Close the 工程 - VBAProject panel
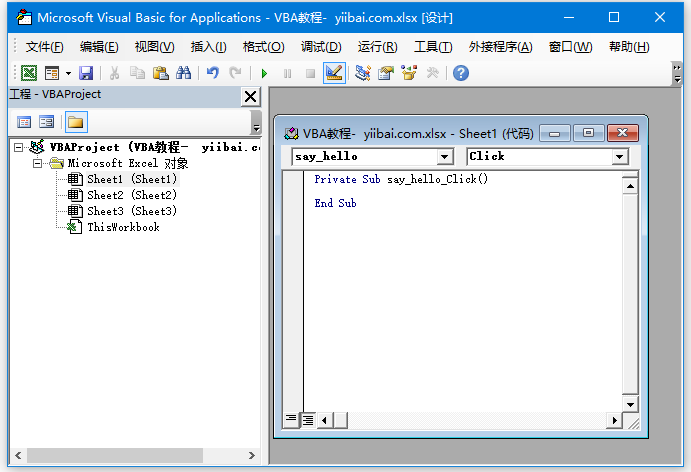 pyautogui.click(x=251, y=96)
